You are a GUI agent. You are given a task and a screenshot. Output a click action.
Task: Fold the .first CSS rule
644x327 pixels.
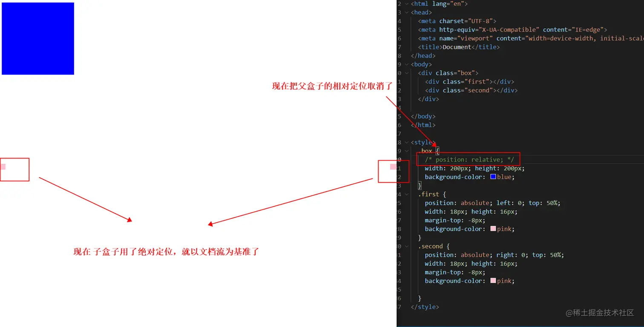coord(407,194)
